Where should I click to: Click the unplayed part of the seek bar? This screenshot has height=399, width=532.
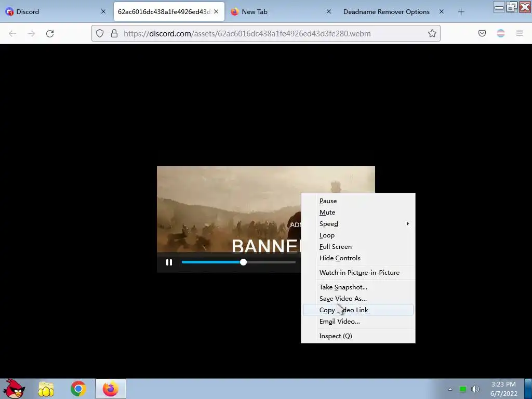[x=271, y=262]
